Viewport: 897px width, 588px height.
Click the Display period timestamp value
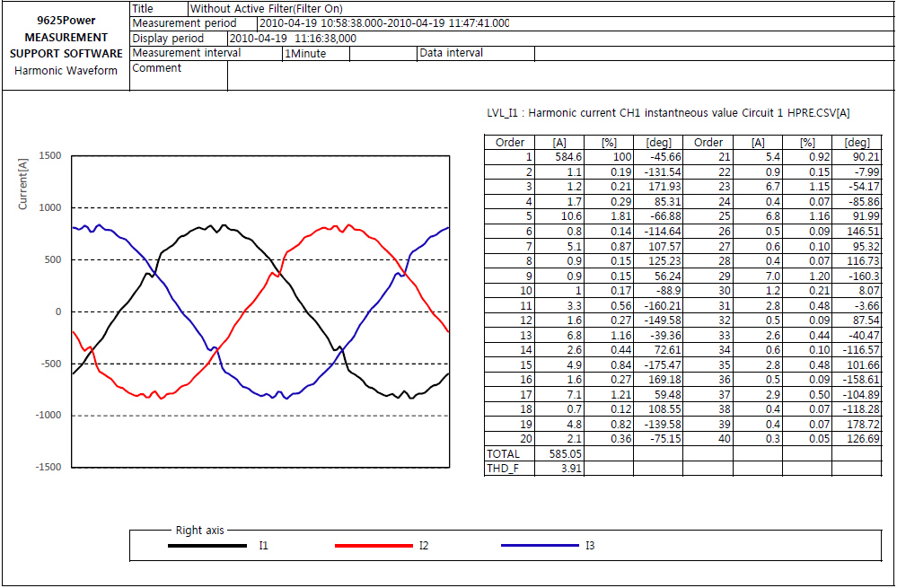pos(293,39)
